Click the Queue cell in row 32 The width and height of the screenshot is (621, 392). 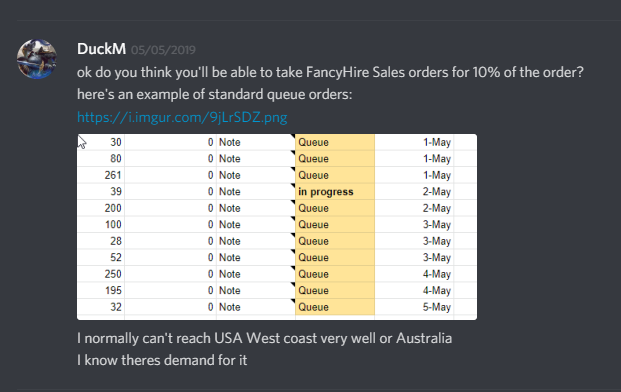pyautogui.click(x=335, y=307)
